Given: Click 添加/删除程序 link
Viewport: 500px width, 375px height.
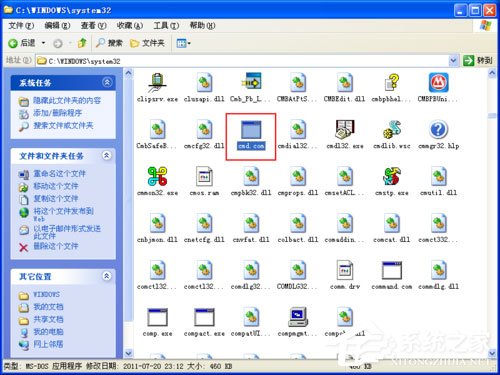Looking at the screenshot, I should point(57,113).
